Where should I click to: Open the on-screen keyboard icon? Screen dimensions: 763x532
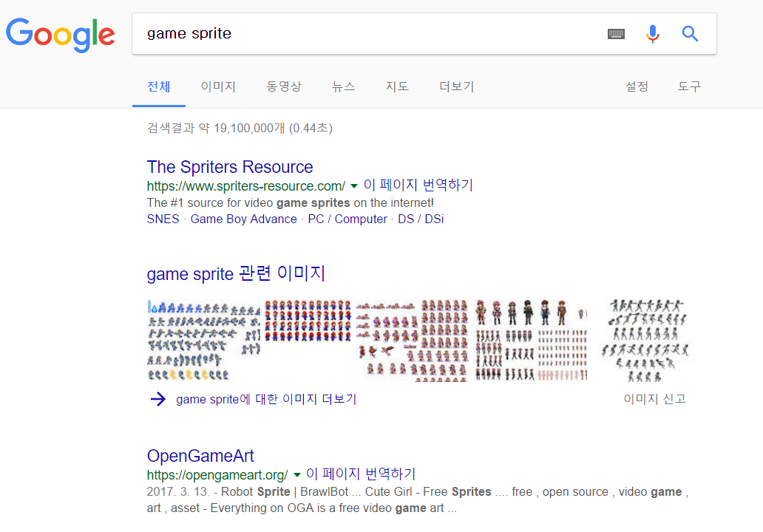coord(616,34)
